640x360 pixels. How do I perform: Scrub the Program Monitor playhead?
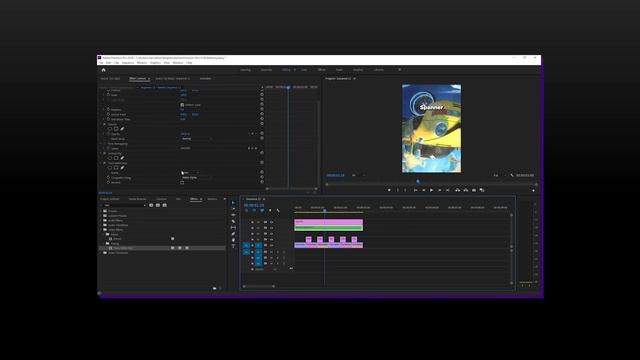coord(418,182)
